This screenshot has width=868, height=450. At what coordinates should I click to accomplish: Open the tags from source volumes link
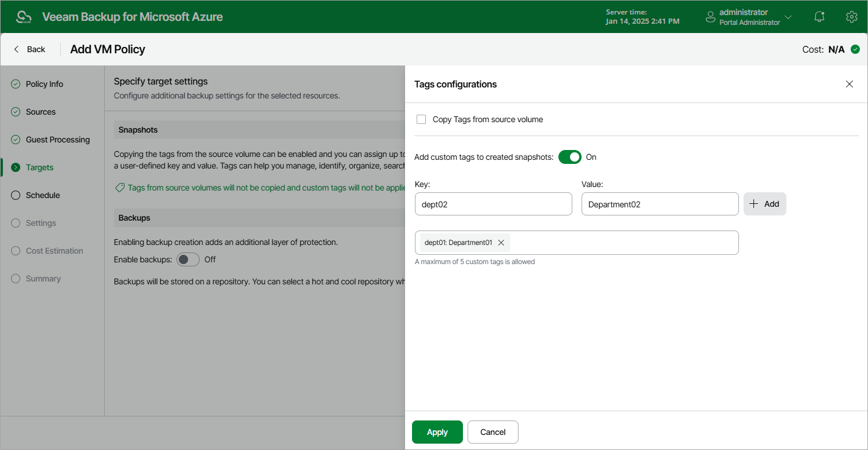pos(266,188)
